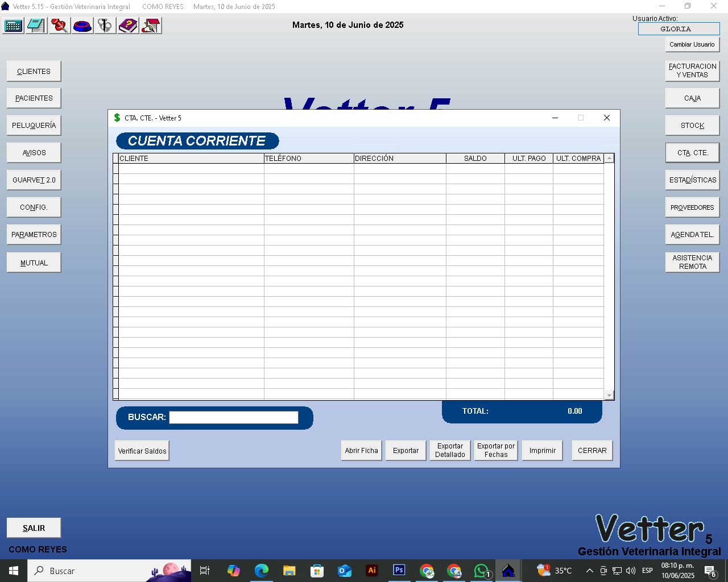Click the stethoscope toolbar icon

point(105,26)
